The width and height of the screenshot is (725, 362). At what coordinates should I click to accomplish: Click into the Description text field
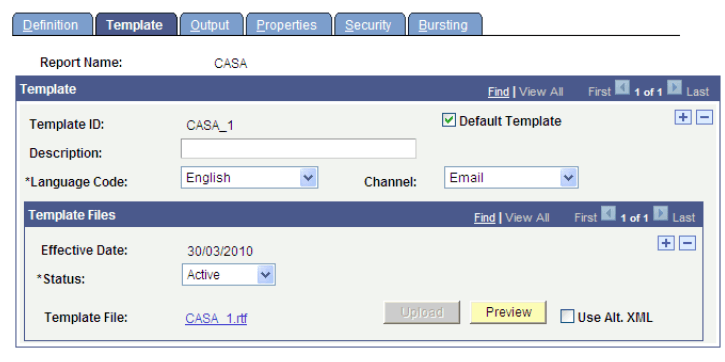tap(298, 148)
